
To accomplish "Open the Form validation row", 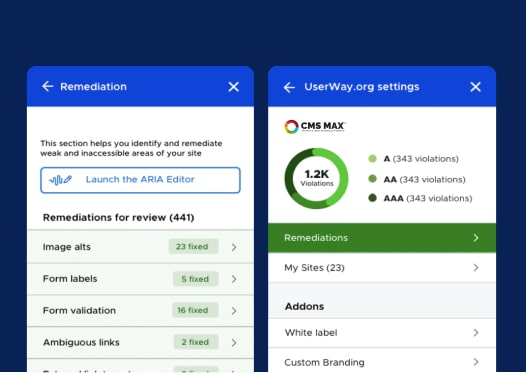I will (140, 311).
